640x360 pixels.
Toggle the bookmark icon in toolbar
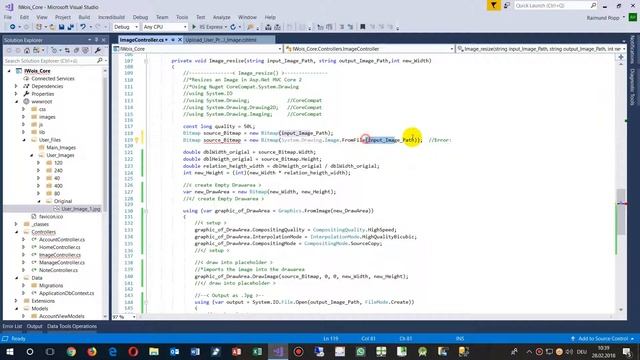tap(362, 27)
